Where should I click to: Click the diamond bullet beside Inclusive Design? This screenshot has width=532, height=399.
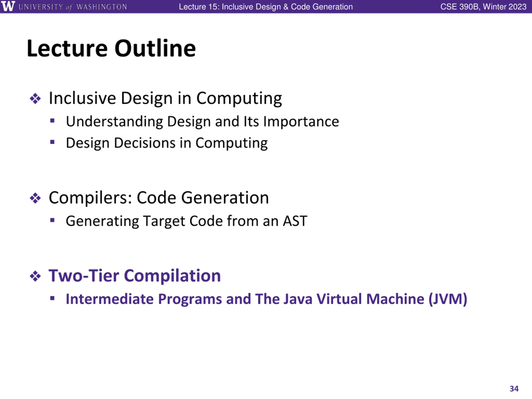[35, 99]
